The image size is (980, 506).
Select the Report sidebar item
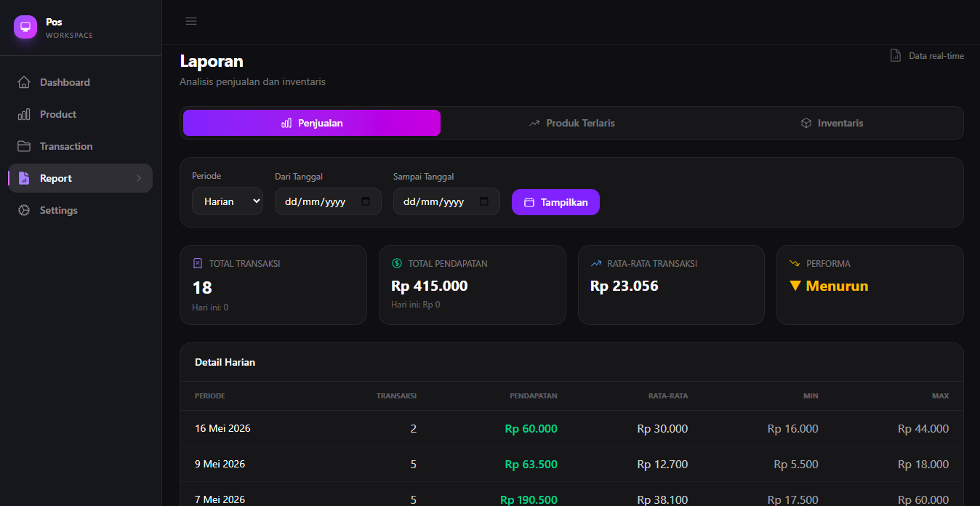[81, 178]
